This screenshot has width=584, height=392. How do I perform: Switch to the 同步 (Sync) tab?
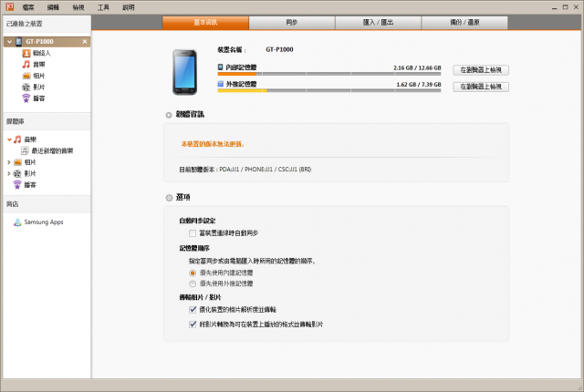pyautogui.click(x=292, y=23)
